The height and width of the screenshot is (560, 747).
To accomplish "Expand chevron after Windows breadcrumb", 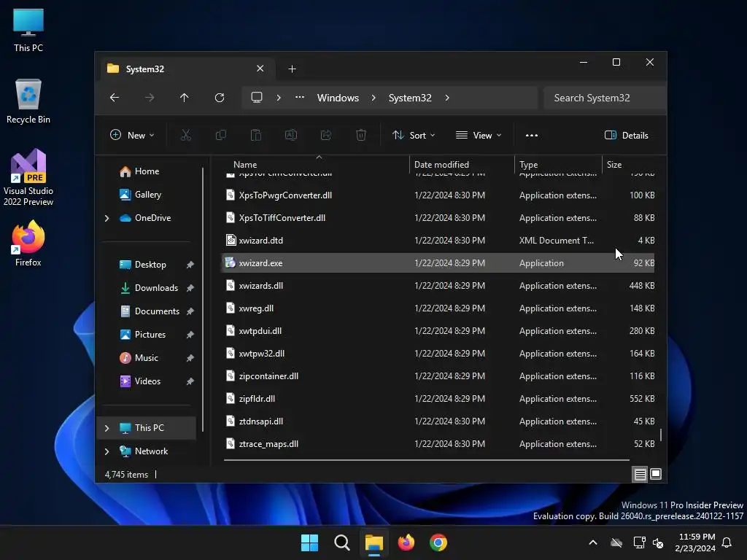I will [373, 98].
